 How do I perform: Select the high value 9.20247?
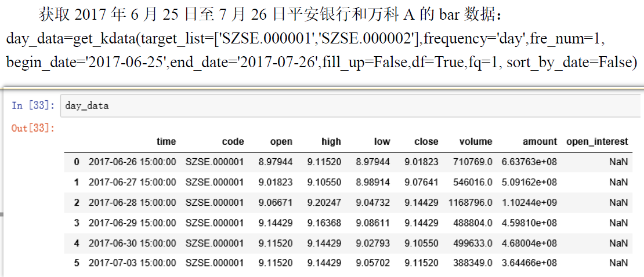[x=324, y=202]
